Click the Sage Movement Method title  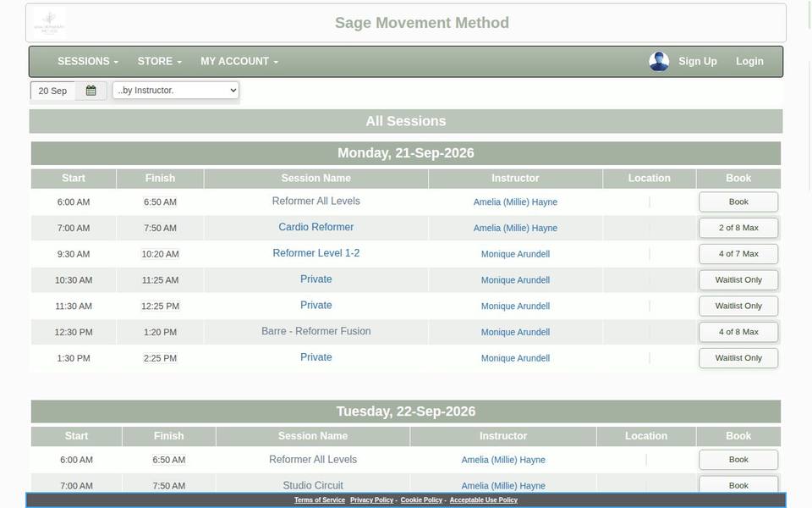(421, 23)
